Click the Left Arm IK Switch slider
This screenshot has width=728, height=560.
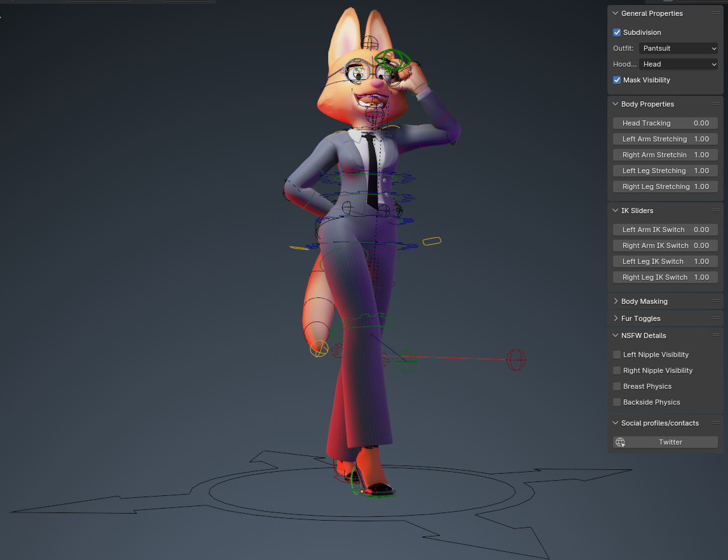665,230
